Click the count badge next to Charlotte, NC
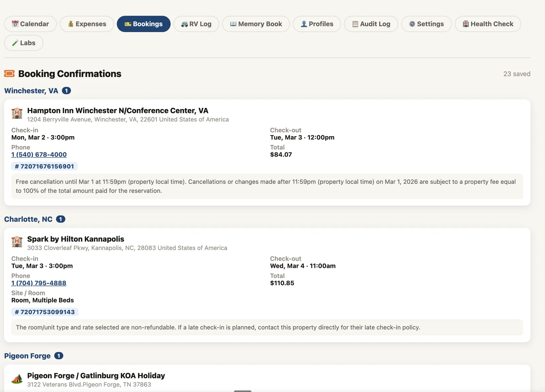The height and width of the screenshot is (392, 545). 61,219
